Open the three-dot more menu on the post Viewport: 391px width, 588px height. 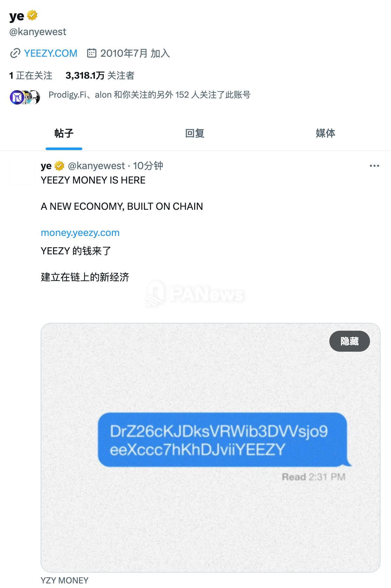click(374, 166)
